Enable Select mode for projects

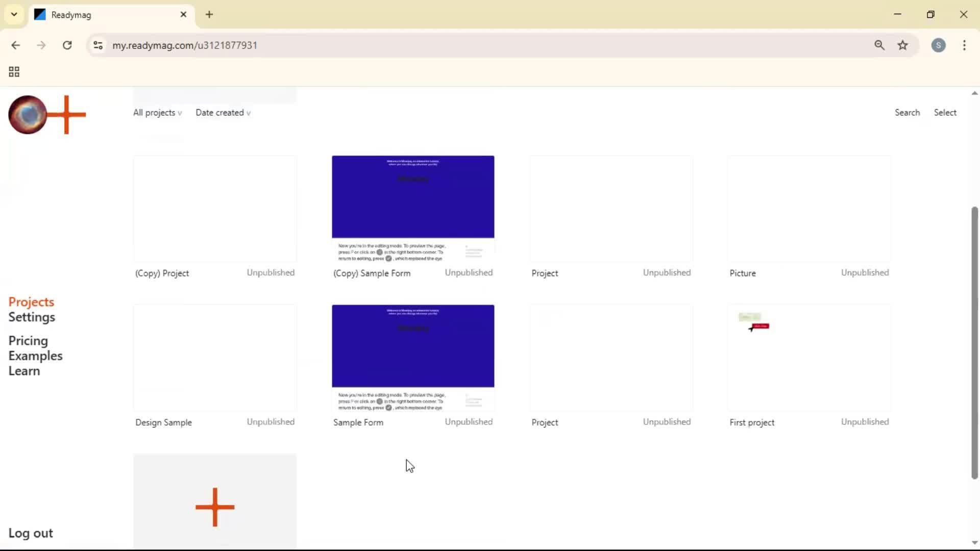coord(945,112)
